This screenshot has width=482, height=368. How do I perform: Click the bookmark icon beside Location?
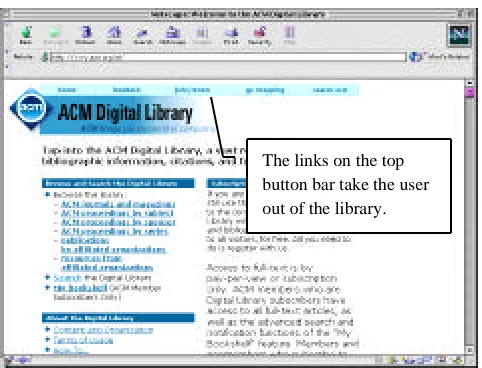coord(44,57)
